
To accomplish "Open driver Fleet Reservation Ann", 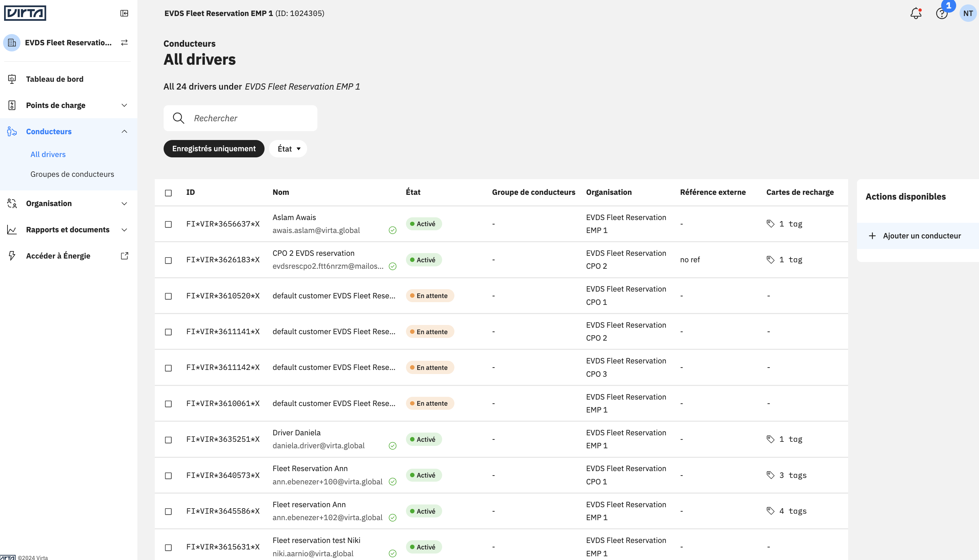I will pyautogui.click(x=310, y=468).
